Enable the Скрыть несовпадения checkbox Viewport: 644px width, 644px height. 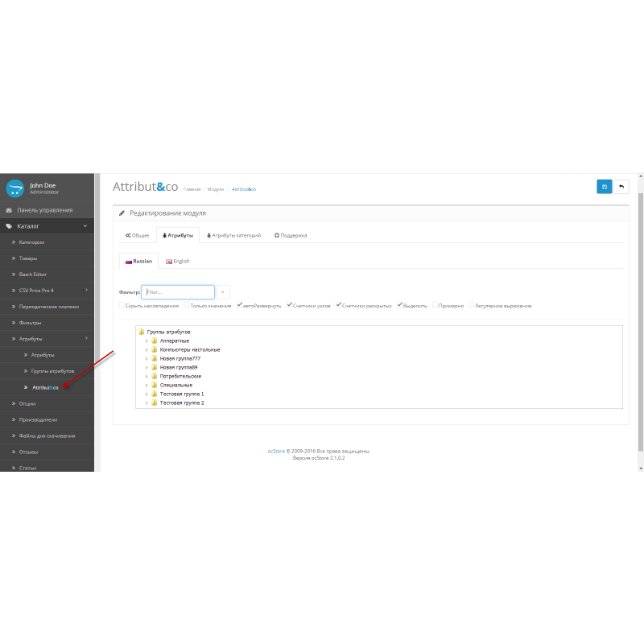(x=122, y=305)
